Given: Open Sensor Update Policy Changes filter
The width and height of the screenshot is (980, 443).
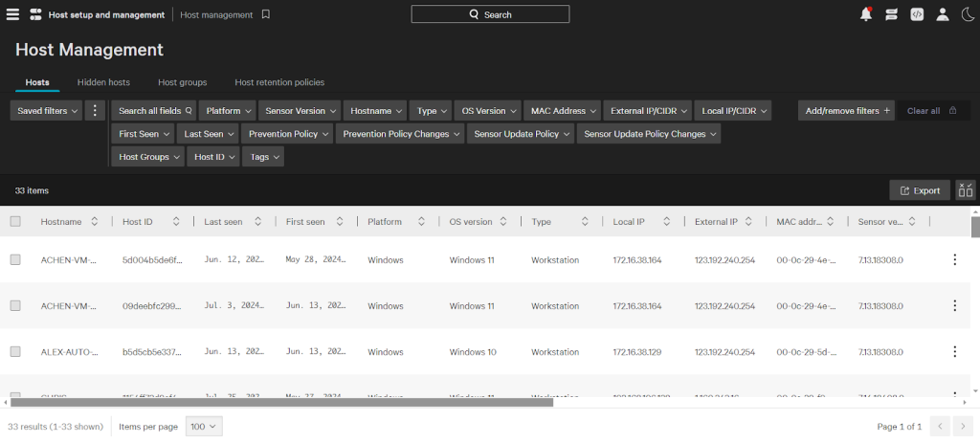Looking at the screenshot, I should [x=649, y=134].
